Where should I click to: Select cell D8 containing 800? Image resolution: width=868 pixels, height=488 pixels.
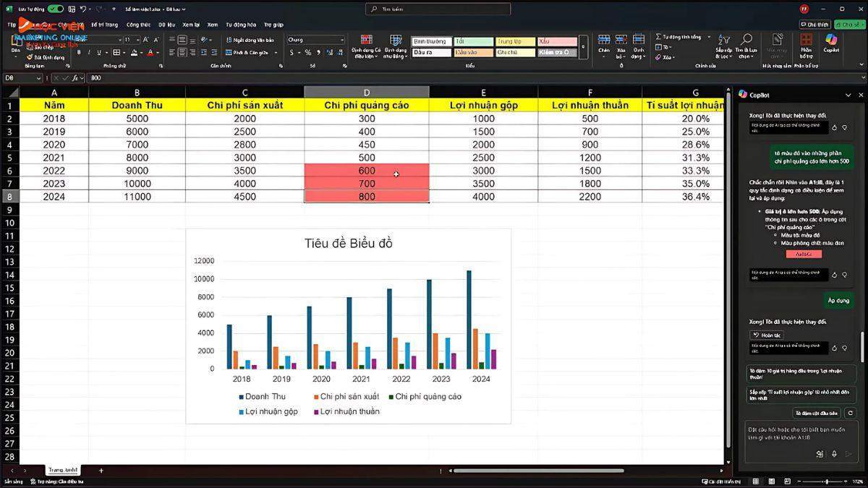pyautogui.click(x=367, y=197)
